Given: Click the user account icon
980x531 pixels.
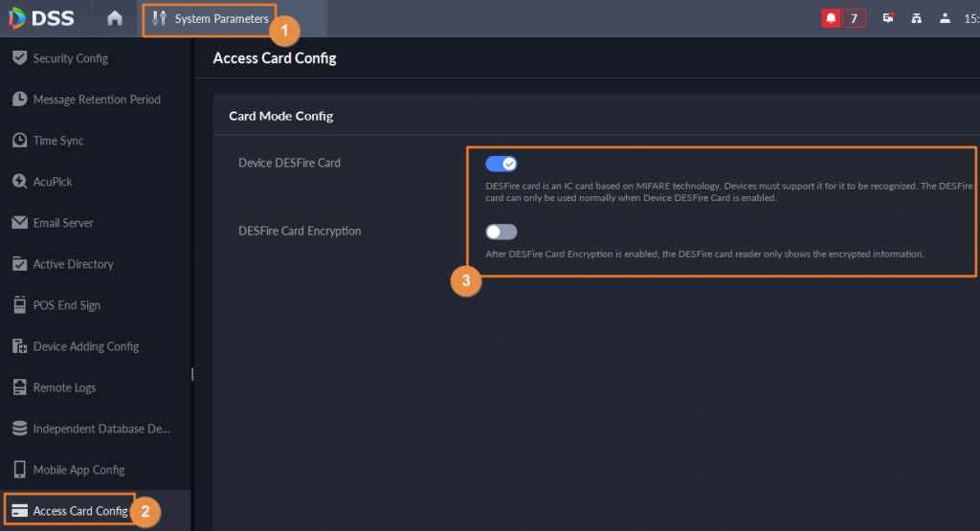Looking at the screenshot, I should pos(945,18).
